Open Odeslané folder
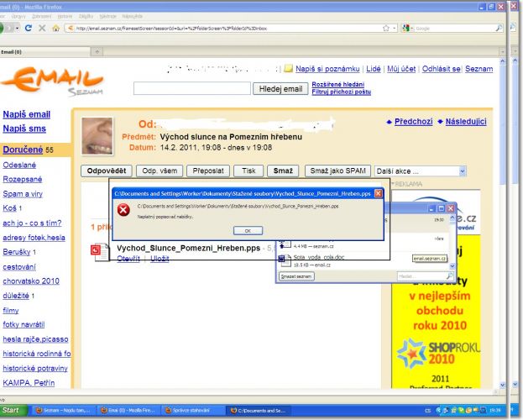The image size is (523, 420). coord(19,165)
